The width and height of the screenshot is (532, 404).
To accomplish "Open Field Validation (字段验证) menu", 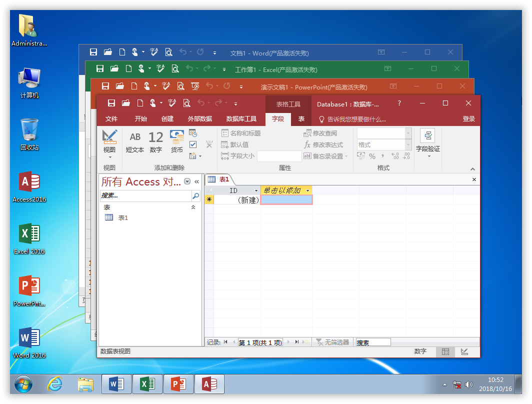I will 427,142.
